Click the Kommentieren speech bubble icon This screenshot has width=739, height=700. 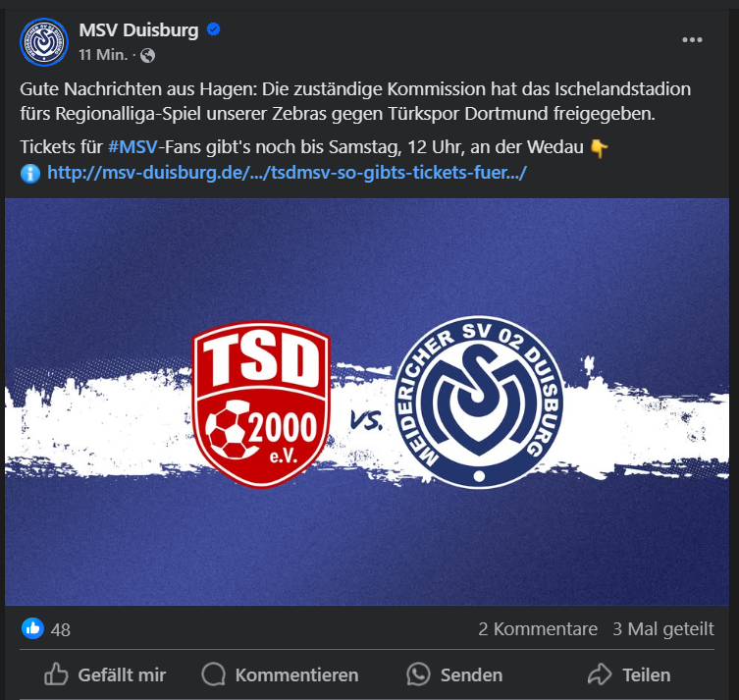click(x=214, y=674)
